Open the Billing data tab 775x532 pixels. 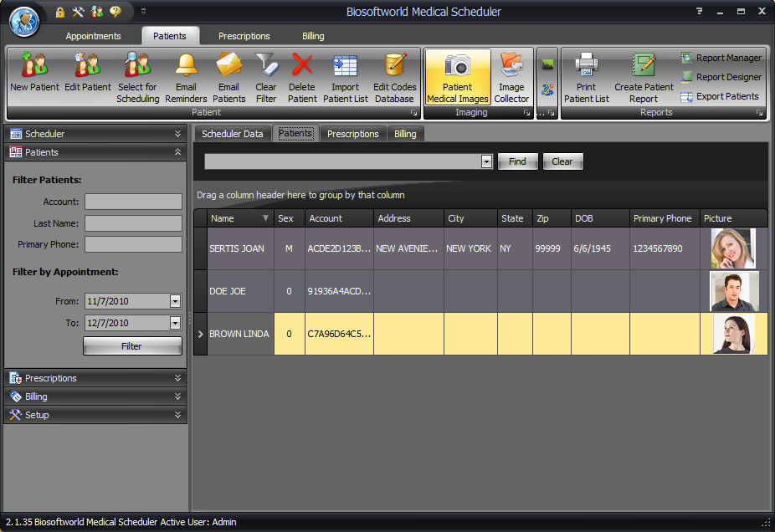click(405, 134)
